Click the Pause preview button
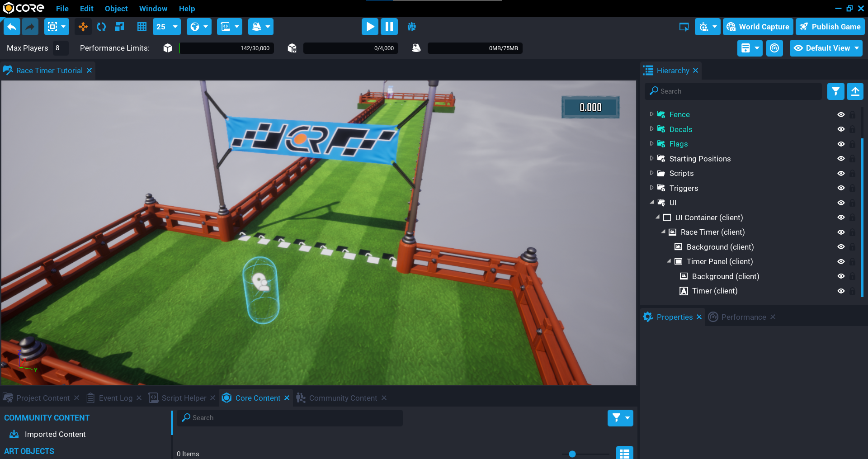868x459 pixels. [389, 27]
